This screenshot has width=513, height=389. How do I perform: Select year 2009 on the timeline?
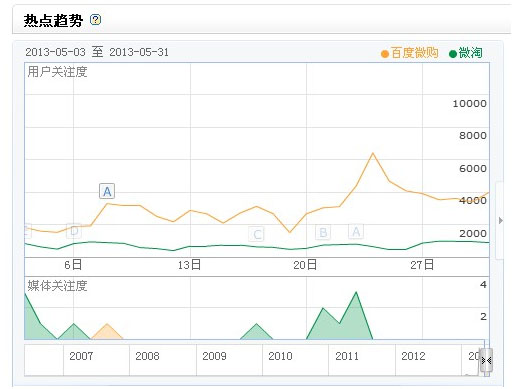(214, 356)
